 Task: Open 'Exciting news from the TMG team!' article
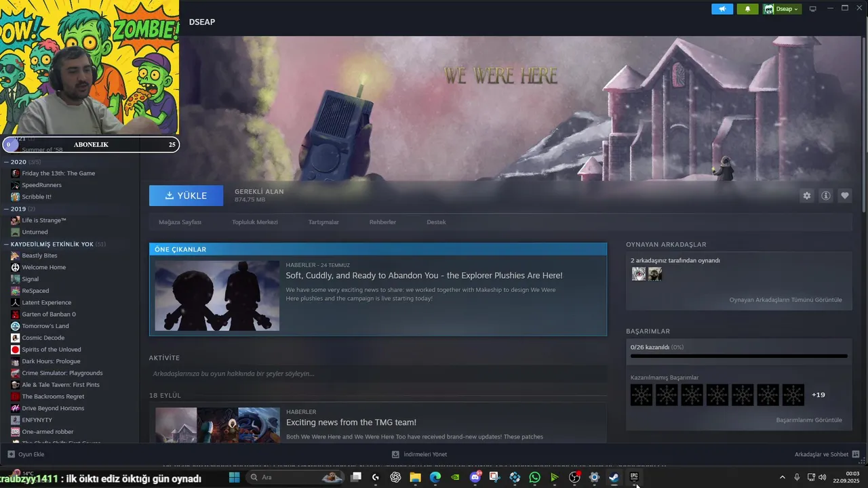pos(351,422)
